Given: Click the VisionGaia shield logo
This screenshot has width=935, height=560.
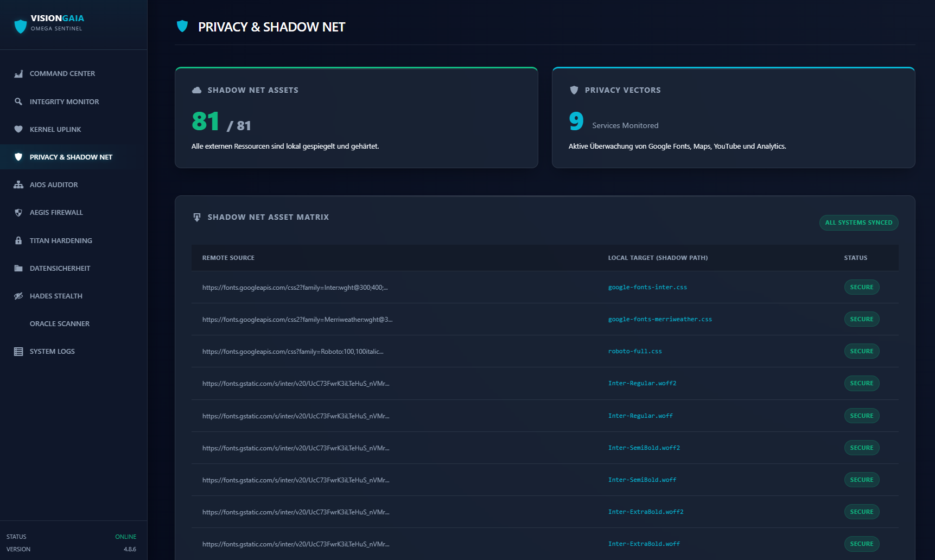Looking at the screenshot, I should (21, 26).
